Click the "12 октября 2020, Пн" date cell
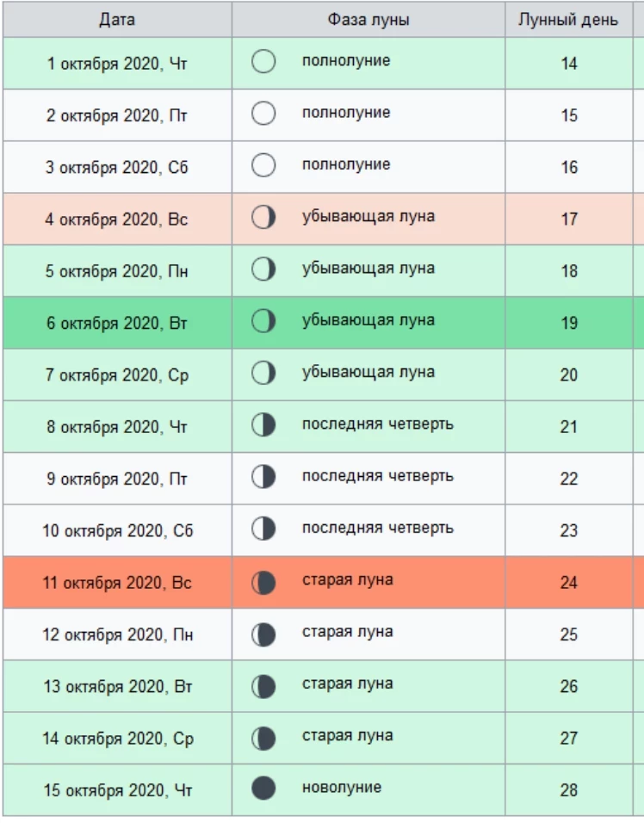Image resolution: width=644 pixels, height=823 pixels. [x=117, y=635]
